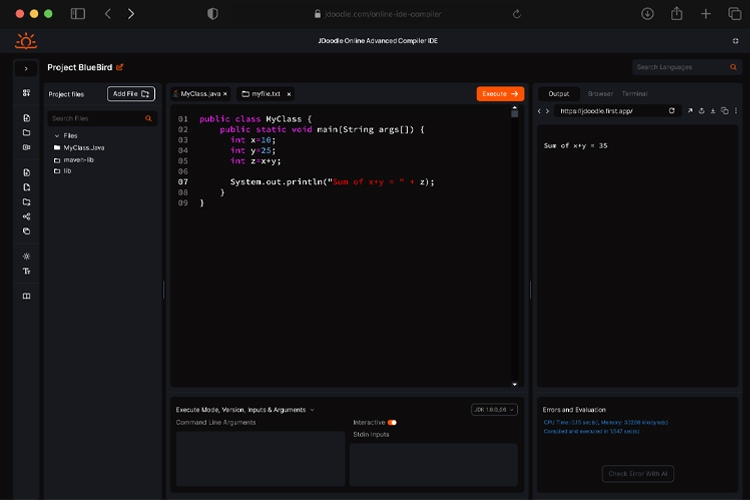
Task: Expand the left sidebar with arrow icon
Action: tap(26, 68)
